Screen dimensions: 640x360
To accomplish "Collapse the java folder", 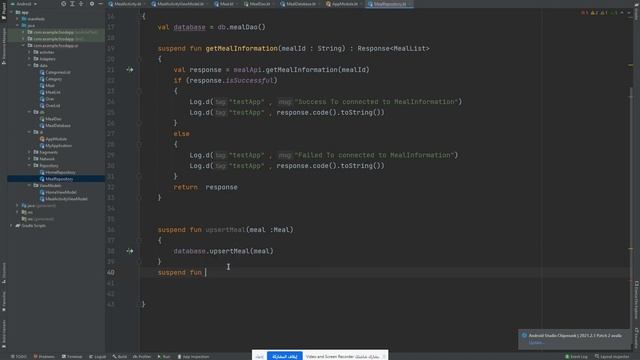I will click(17, 25).
